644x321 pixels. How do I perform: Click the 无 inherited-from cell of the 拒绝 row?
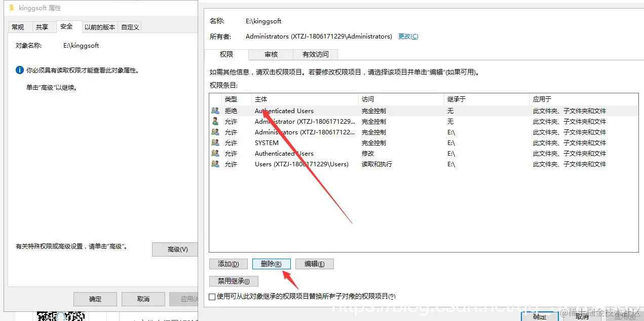[x=450, y=111]
